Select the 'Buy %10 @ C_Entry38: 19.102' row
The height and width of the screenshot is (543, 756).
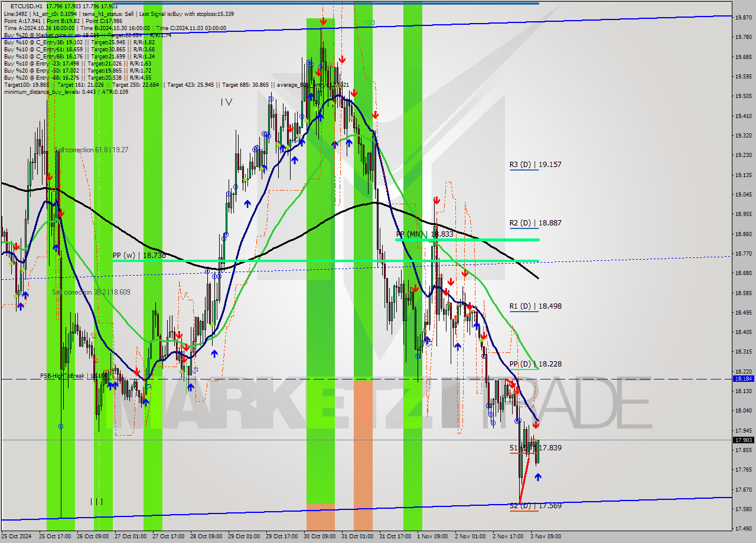pyautogui.click(x=80, y=42)
